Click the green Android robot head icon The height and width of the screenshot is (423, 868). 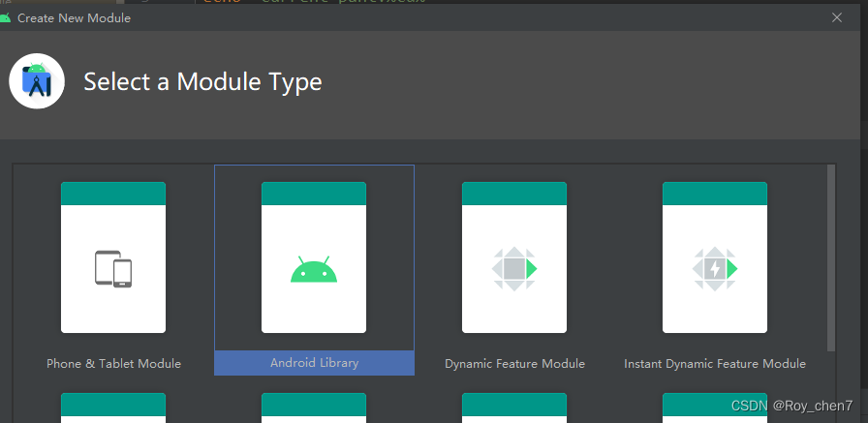click(314, 269)
